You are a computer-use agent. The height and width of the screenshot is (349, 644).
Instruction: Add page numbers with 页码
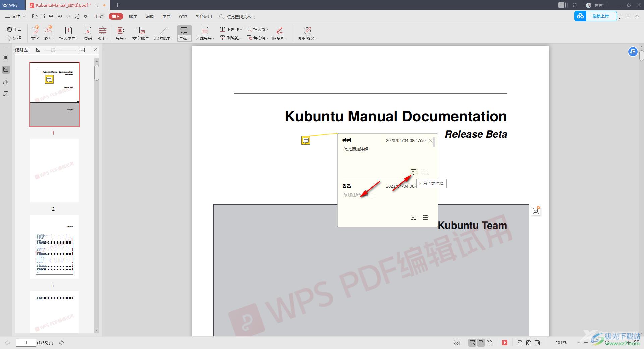[88, 33]
